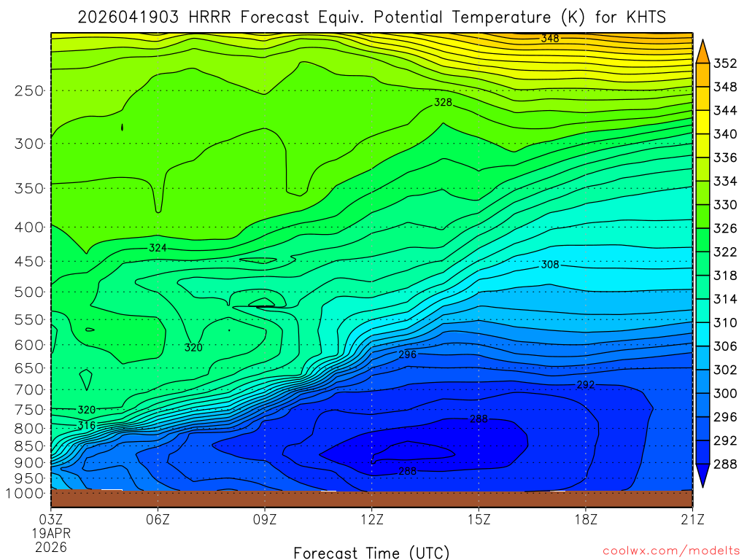
Task: Click the orange arrow atop the colorbar
Action: click(x=703, y=52)
